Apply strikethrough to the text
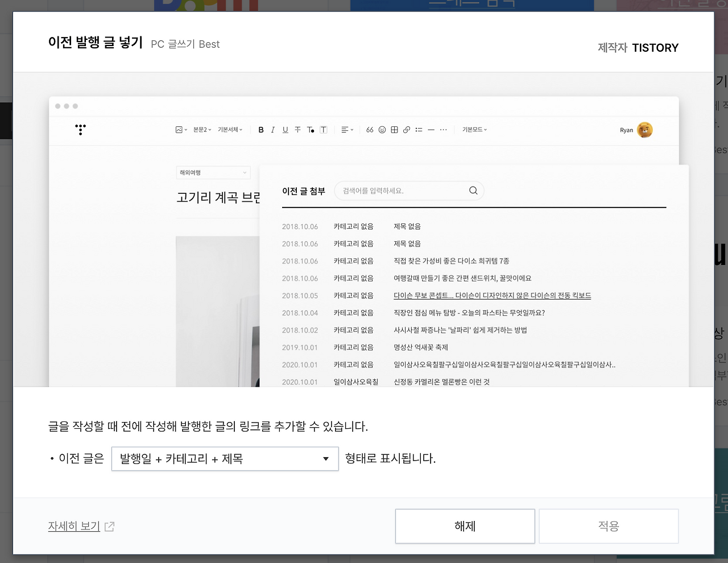Image resolution: width=728 pixels, height=563 pixels. [x=297, y=130]
